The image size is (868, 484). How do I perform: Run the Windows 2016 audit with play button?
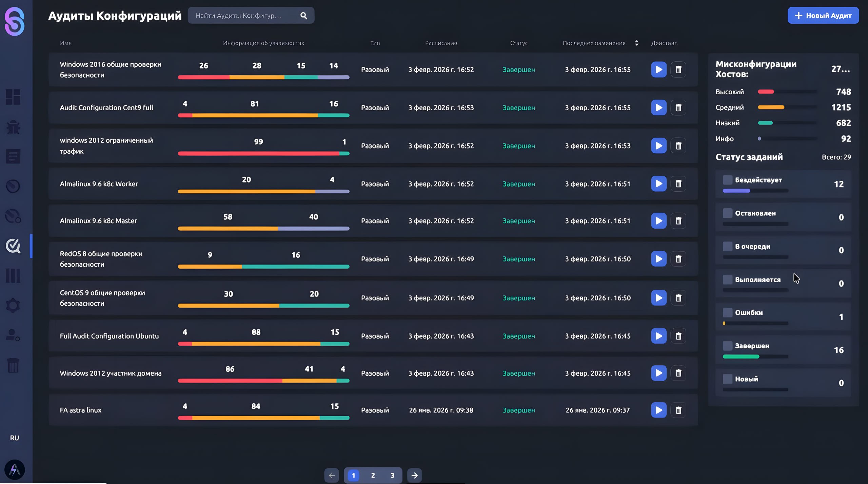(658, 70)
